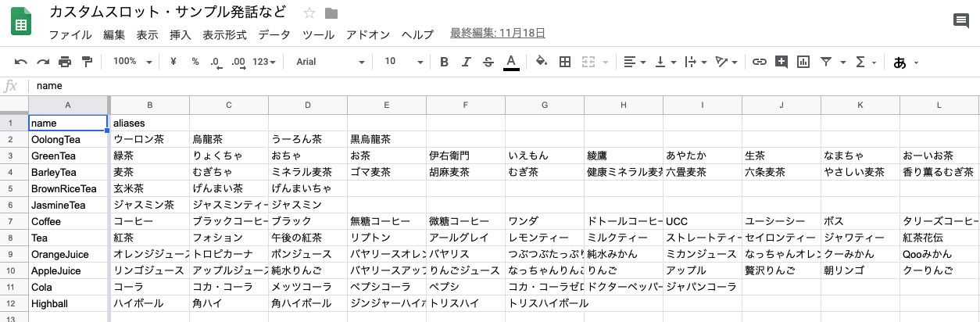Open the cell borders menu
980x322 pixels.
pyautogui.click(x=565, y=62)
